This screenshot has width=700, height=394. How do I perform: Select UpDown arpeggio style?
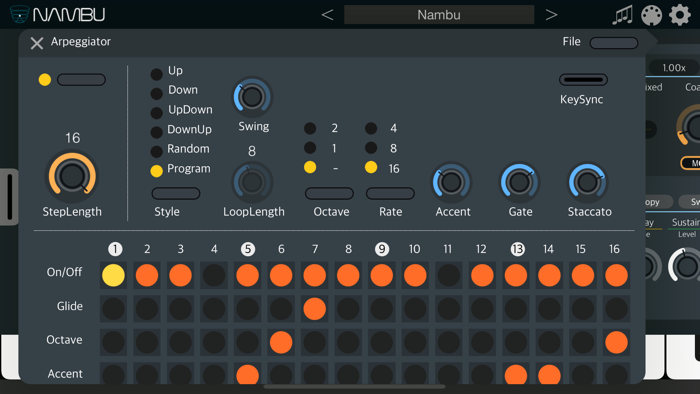[156, 113]
